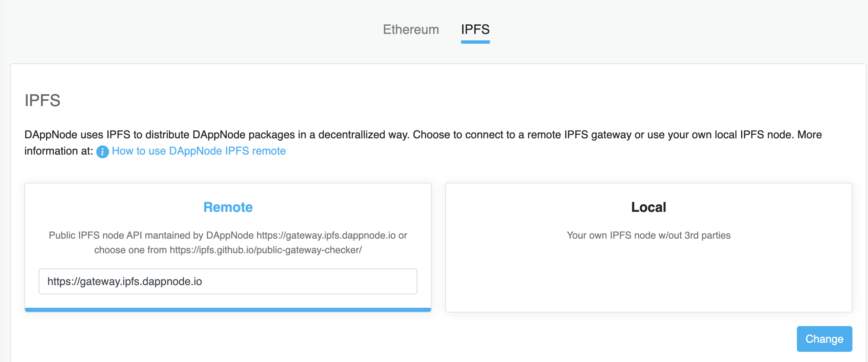Click the Change button

(824, 339)
